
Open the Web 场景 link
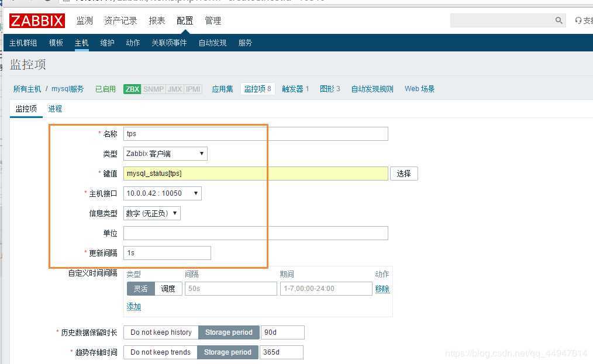coord(419,89)
